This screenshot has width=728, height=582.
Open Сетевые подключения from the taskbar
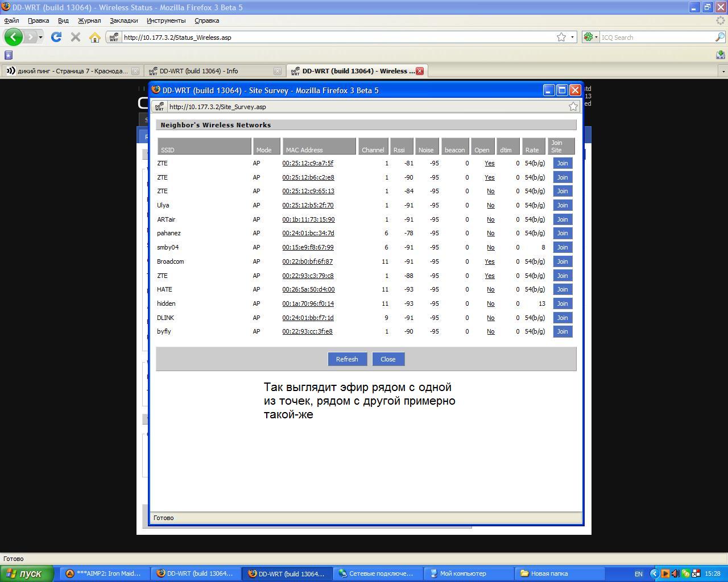pyautogui.click(x=377, y=573)
